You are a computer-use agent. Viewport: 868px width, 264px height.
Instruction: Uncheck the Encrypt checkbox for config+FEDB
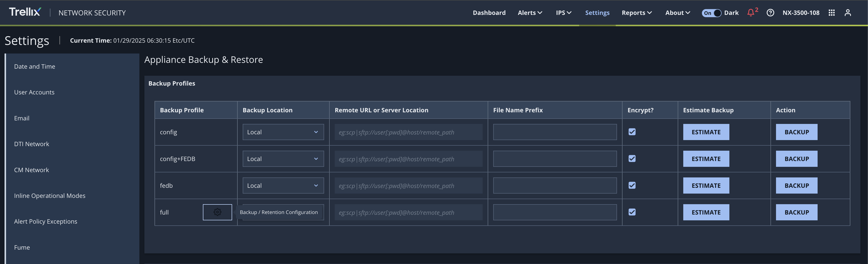632,158
